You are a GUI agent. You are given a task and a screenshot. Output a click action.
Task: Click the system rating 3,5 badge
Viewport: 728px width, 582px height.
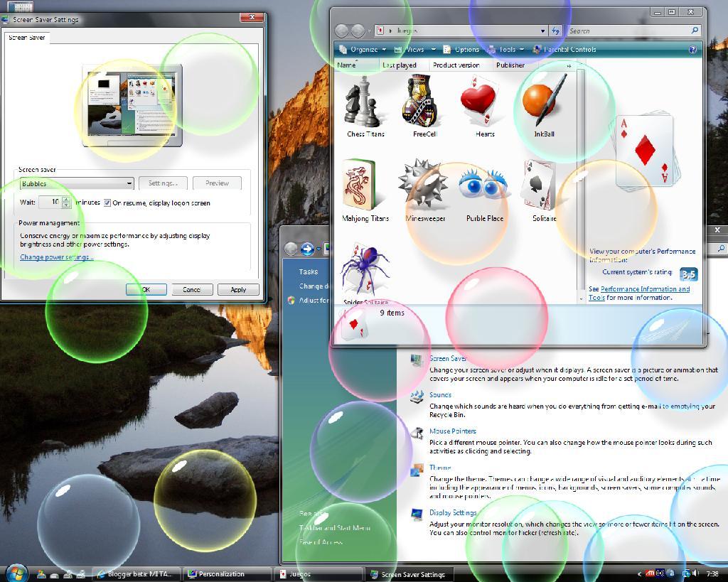pyautogui.click(x=688, y=274)
